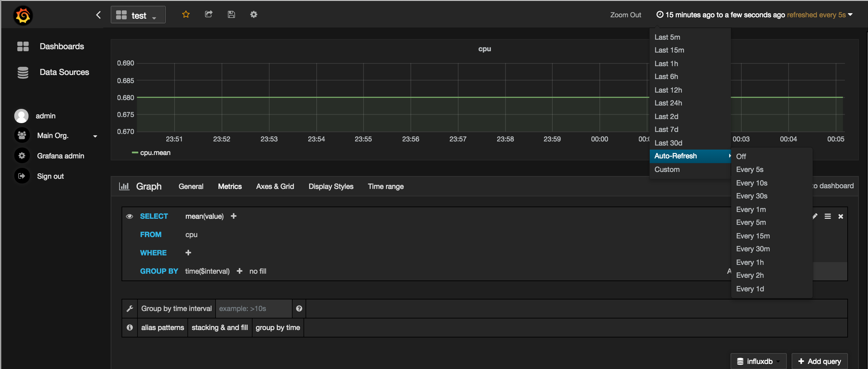Edit the query with the pencil icon
The height and width of the screenshot is (369, 868).
click(x=815, y=216)
